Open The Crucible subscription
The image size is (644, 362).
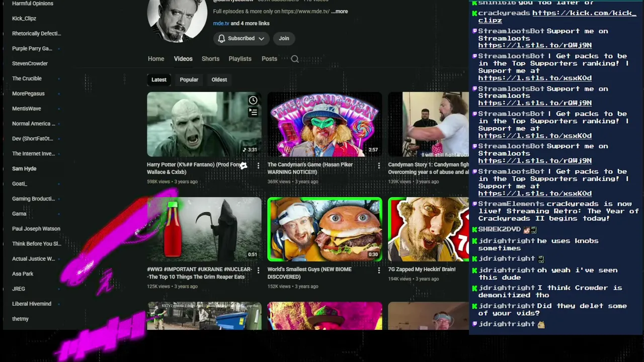(27, 78)
